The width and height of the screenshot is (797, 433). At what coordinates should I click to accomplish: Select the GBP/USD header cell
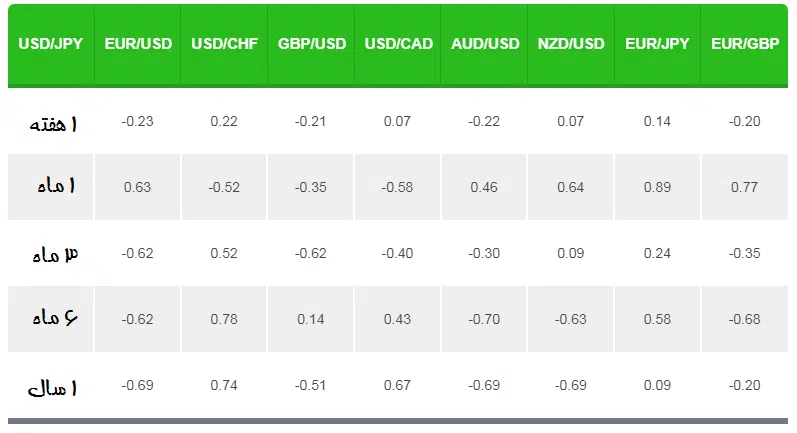click(311, 44)
